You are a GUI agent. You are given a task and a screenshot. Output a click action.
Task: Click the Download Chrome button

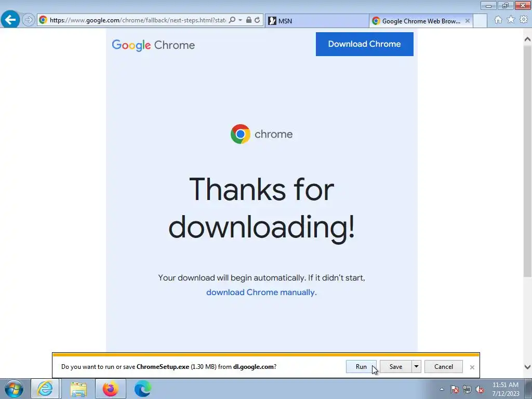(364, 44)
